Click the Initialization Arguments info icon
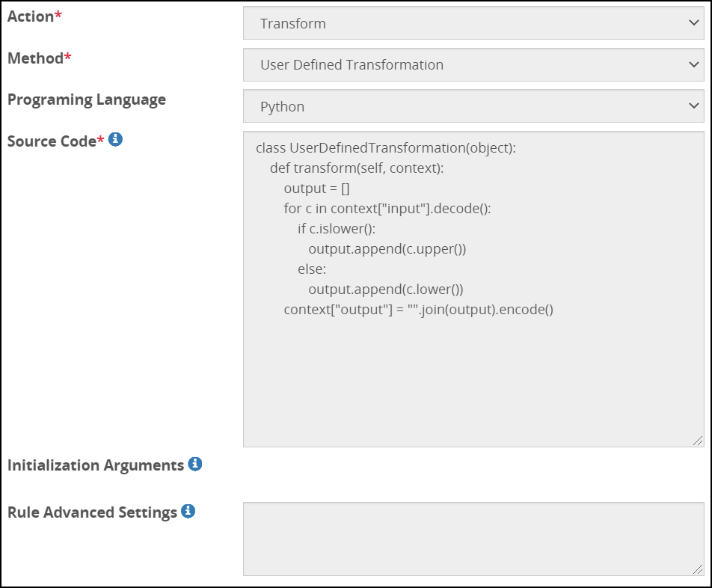The height and width of the screenshot is (588, 712). point(196,465)
